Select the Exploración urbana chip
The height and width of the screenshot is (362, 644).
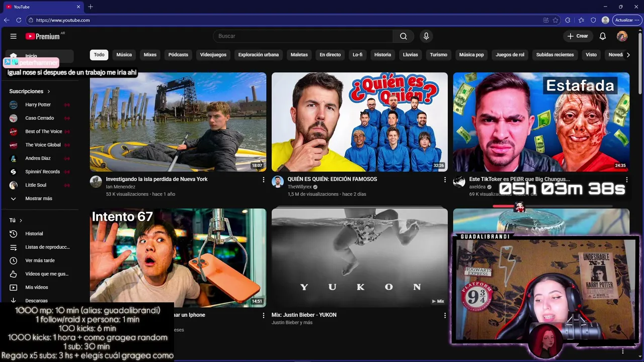click(259, 55)
